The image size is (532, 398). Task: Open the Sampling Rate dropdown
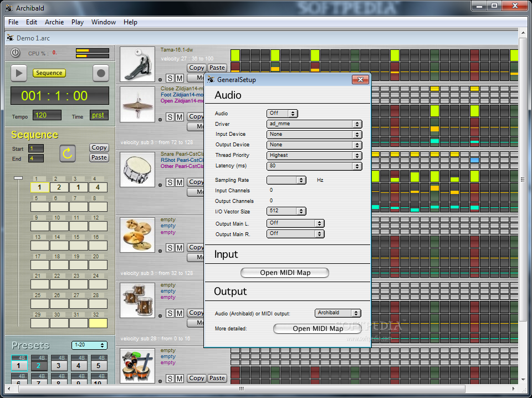287,180
